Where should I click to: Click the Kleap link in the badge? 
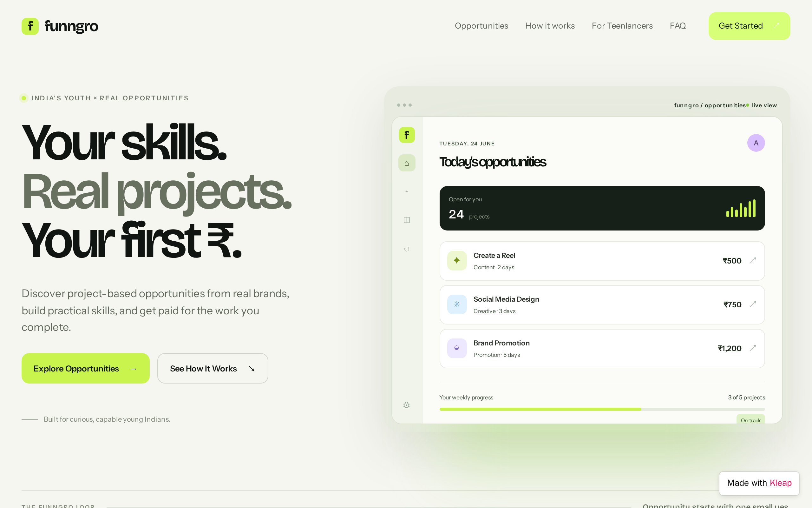[x=781, y=483]
